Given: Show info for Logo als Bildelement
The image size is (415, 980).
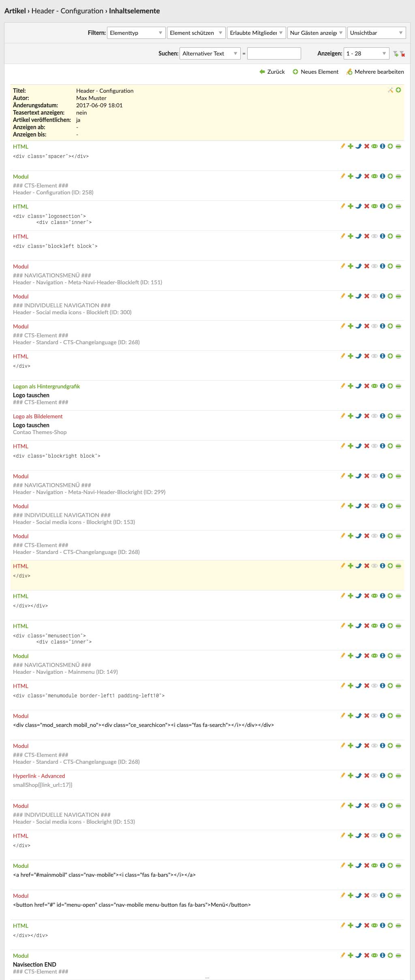Looking at the screenshot, I should tap(382, 416).
